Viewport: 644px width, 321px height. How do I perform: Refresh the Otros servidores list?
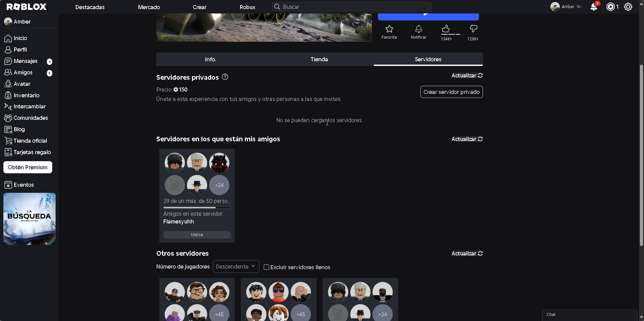[467, 253]
